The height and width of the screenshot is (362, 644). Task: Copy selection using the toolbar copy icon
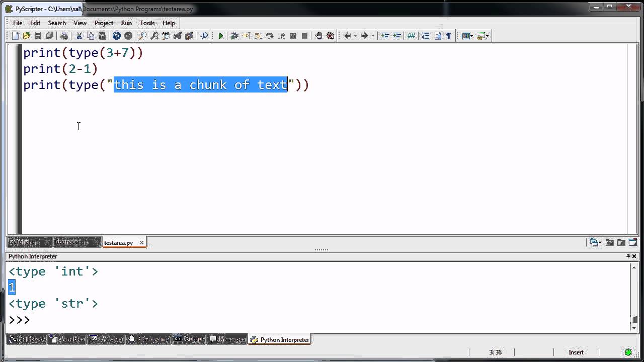(91, 36)
